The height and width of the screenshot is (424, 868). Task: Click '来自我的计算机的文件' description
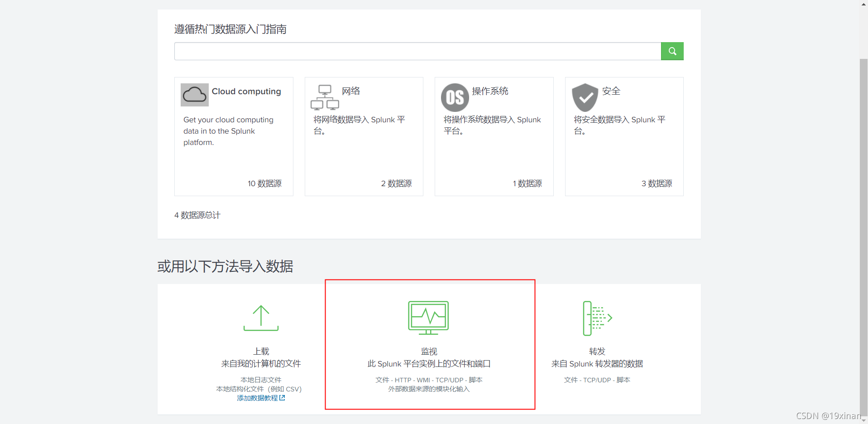pos(261,364)
